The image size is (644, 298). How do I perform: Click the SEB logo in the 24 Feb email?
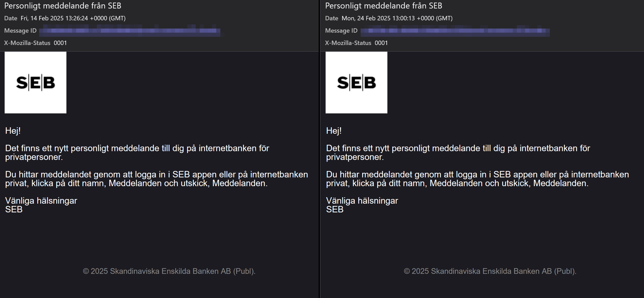pyautogui.click(x=356, y=83)
